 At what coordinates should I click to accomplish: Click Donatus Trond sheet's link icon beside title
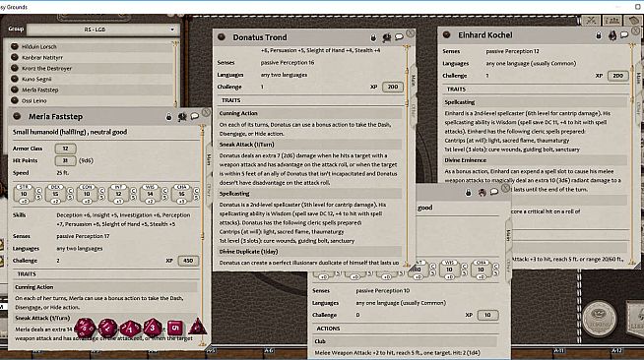coord(222,37)
